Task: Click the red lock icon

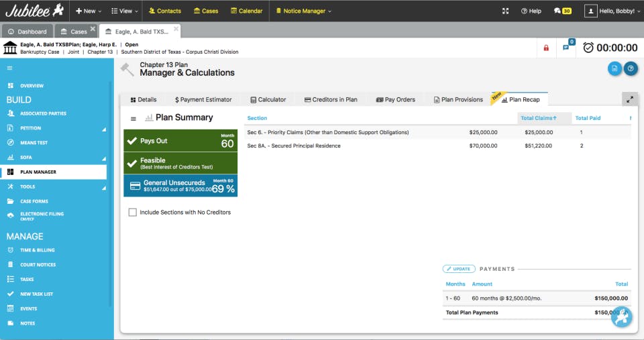Action: [x=546, y=48]
